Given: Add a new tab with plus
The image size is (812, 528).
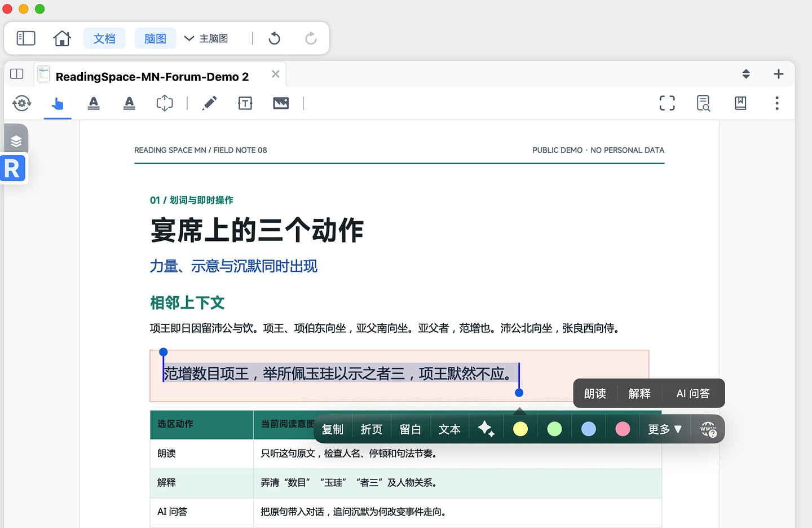Looking at the screenshot, I should coord(779,74).
